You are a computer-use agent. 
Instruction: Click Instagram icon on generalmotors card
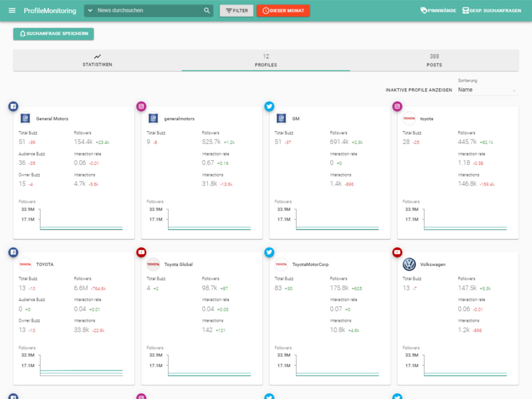click(x=141, y=106)
